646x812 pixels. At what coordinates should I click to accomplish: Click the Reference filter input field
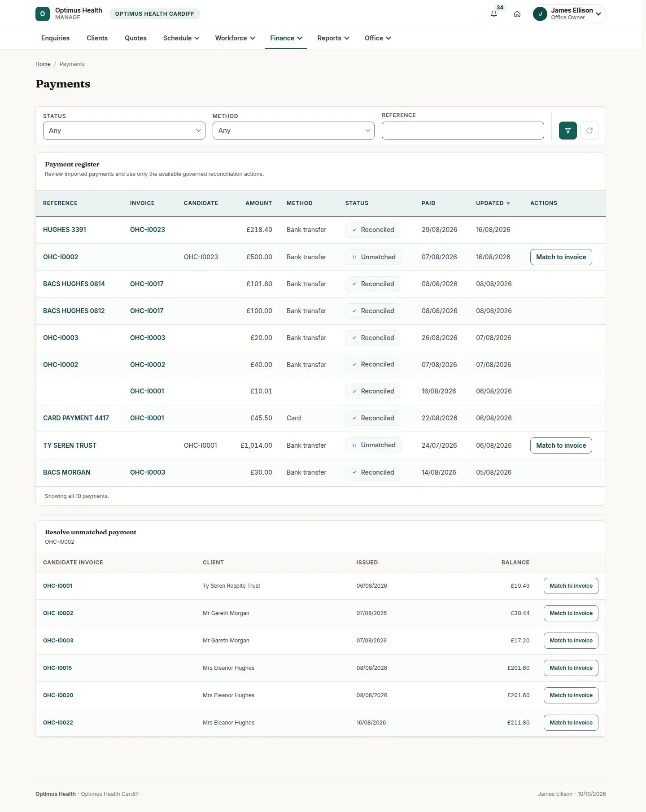click(463, 131)
